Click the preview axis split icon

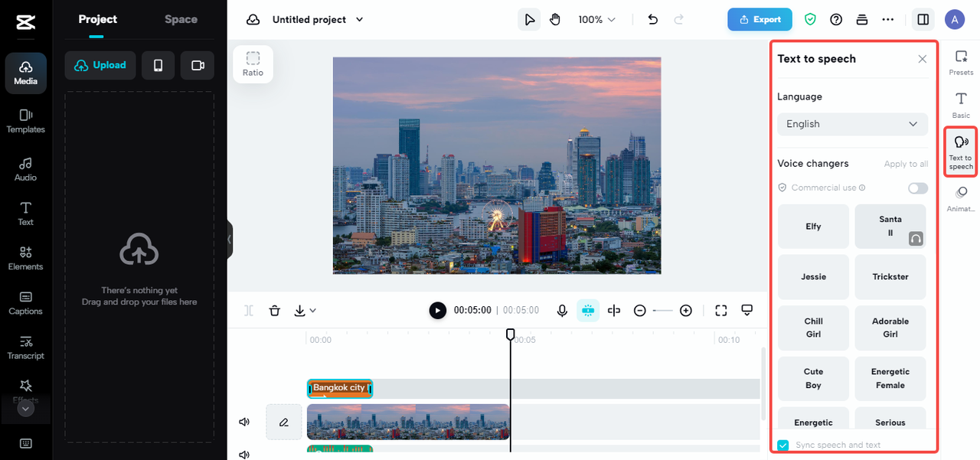click(x=614, y=310)
